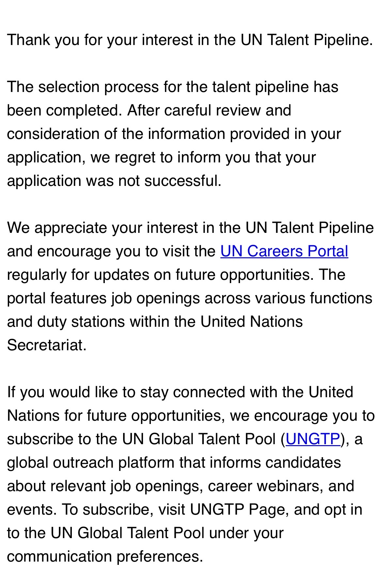
Task: Click the opening 'Thank you for your interest' line
Action: (189, 40)
